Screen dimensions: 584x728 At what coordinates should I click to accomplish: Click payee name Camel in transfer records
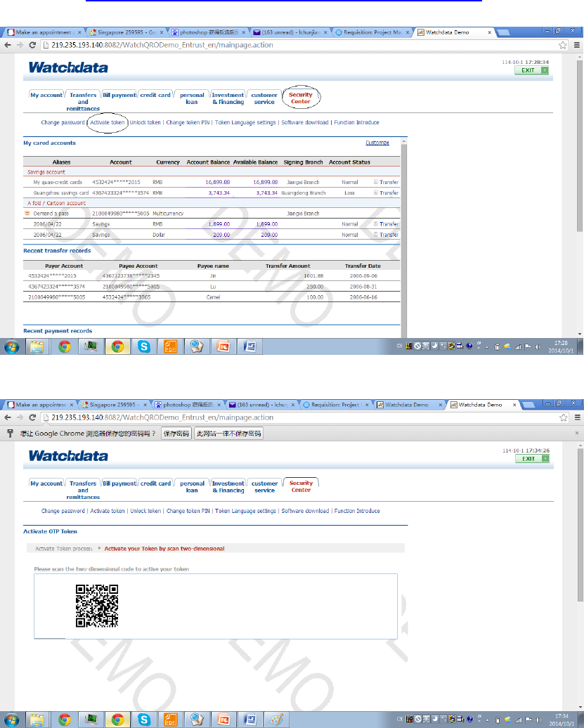[x=213, y=297]
